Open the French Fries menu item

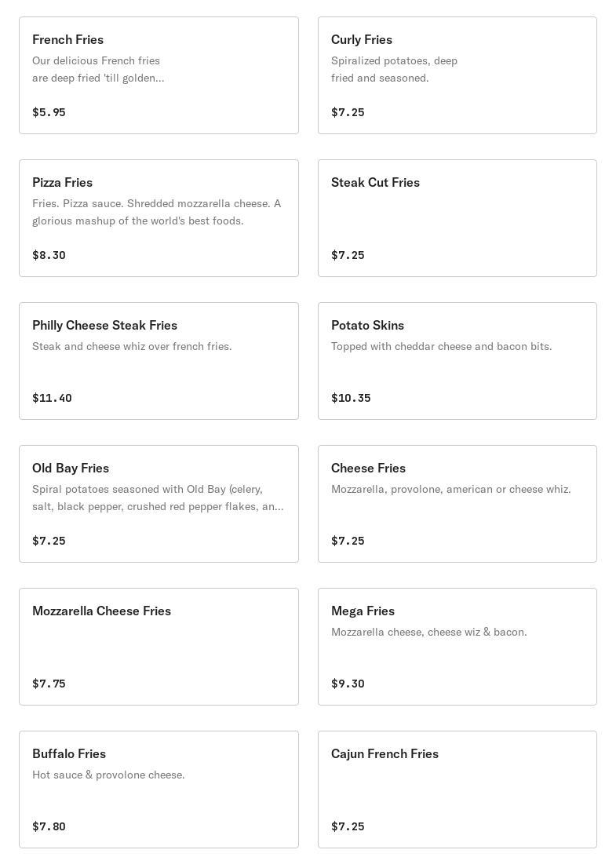159,75
